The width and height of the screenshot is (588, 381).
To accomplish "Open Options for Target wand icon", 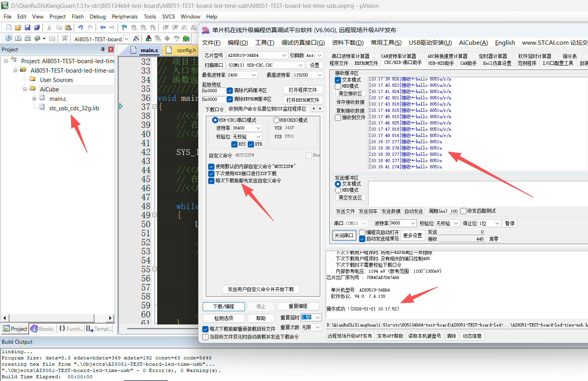I will click(x=136, y=38).
